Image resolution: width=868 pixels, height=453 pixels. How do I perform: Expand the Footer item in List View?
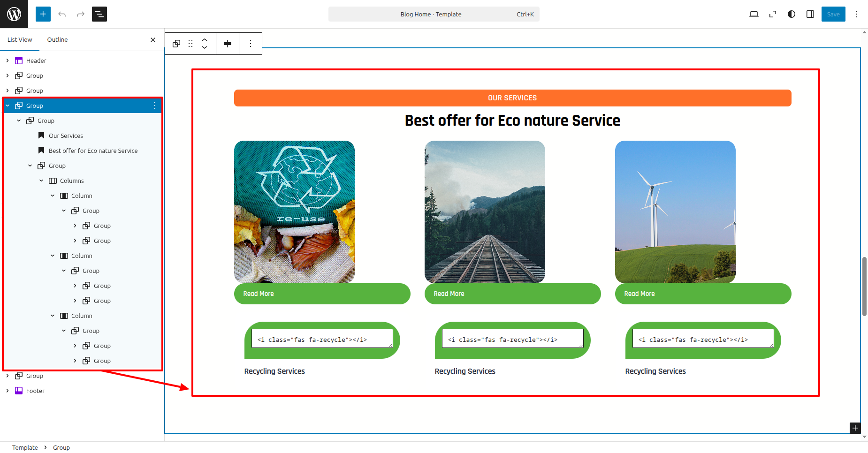point(8,391)
